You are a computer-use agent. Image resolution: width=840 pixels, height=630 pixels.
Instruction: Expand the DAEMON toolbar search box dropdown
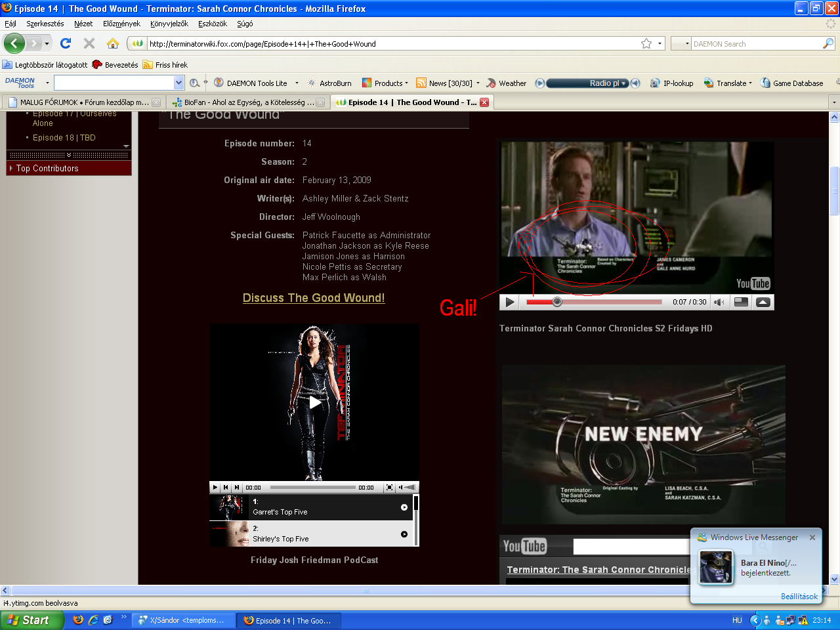(x=179, y=83)
